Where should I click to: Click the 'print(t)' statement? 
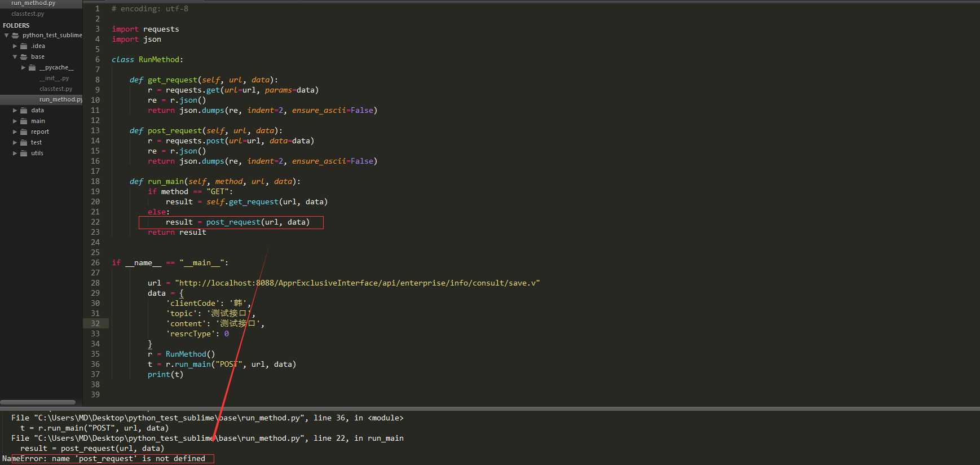coord(166,375)
